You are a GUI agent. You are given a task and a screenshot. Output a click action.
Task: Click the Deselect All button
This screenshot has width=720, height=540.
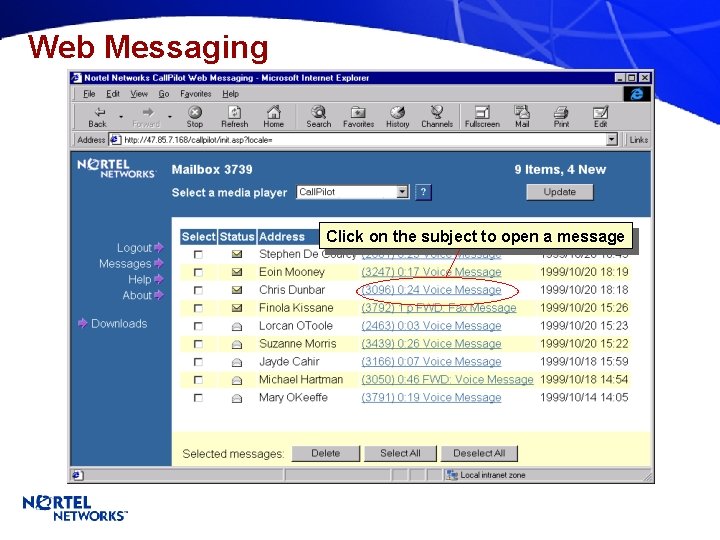pyautogui.click(x=479, y=454)
